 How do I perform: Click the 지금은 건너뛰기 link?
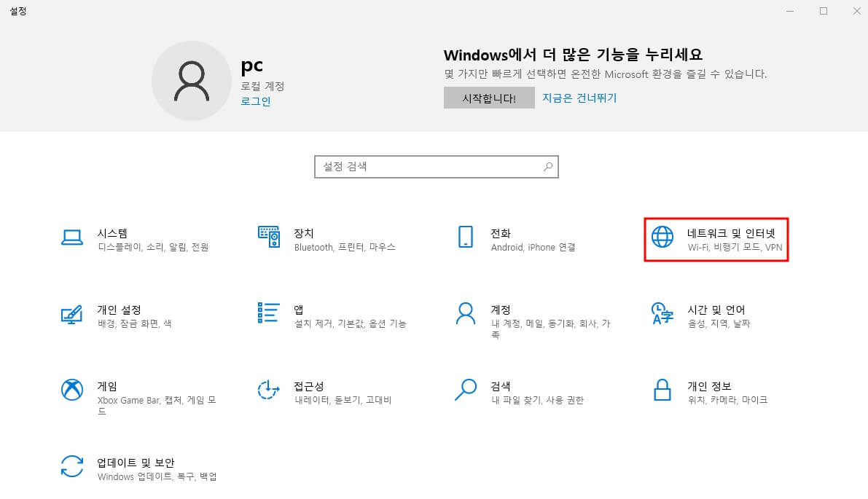coord(579,98)
